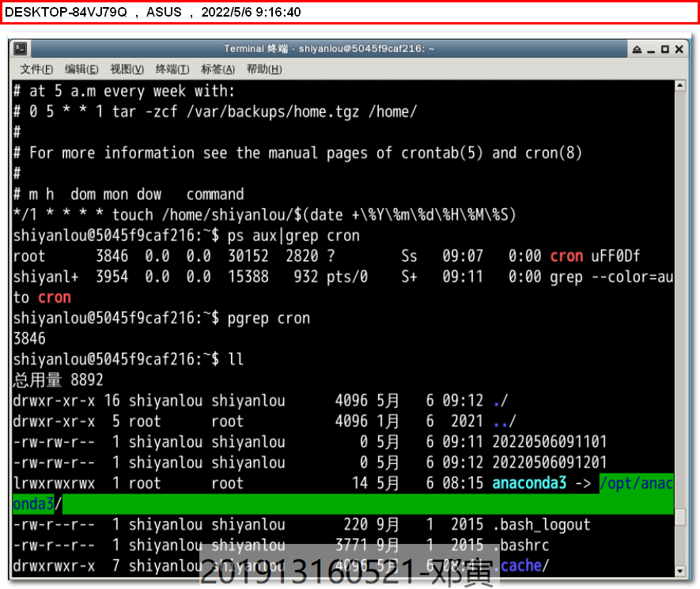Minimize the Terminal window
The image size is (700, 589).
point(651,49)
